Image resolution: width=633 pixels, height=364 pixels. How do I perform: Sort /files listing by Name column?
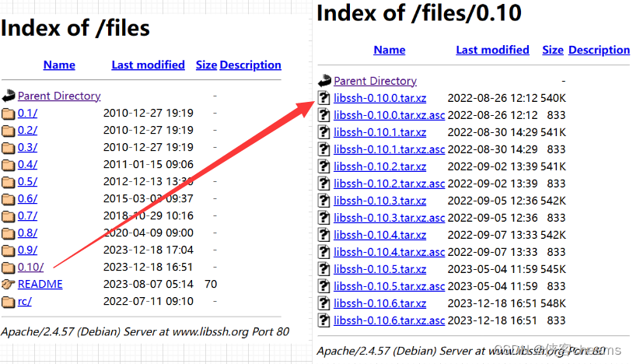pyautogui.click(x=59, y=65)
